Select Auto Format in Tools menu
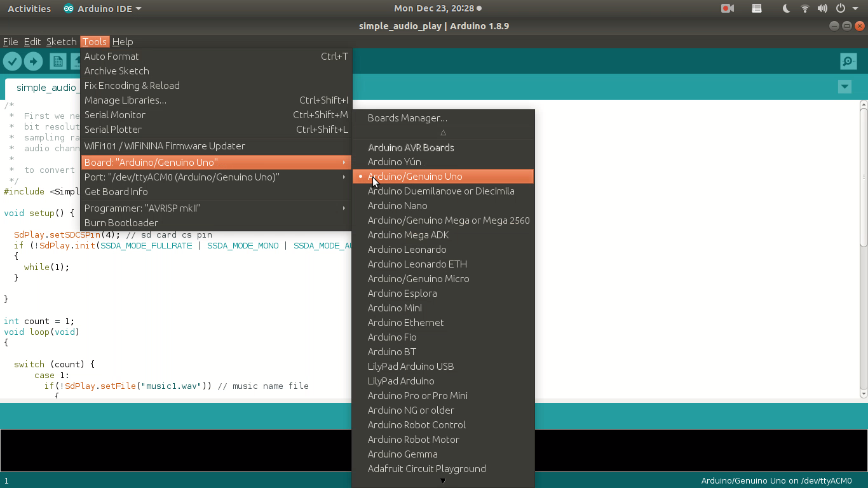868x488 pixels. 216,57
